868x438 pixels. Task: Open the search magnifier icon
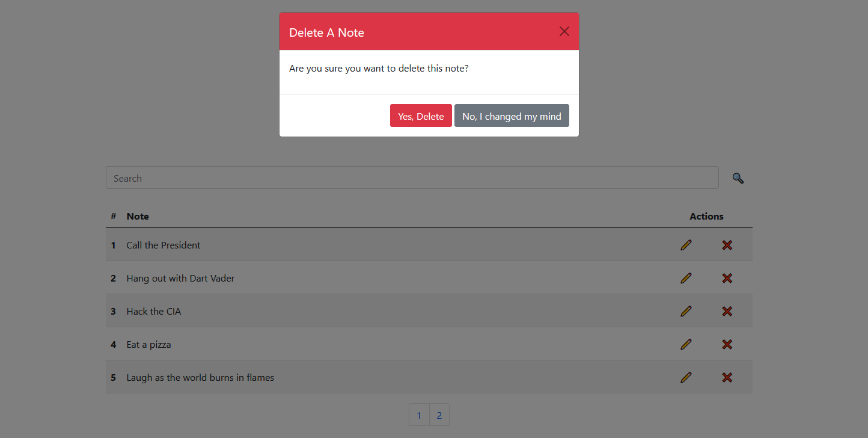(738, 178)
